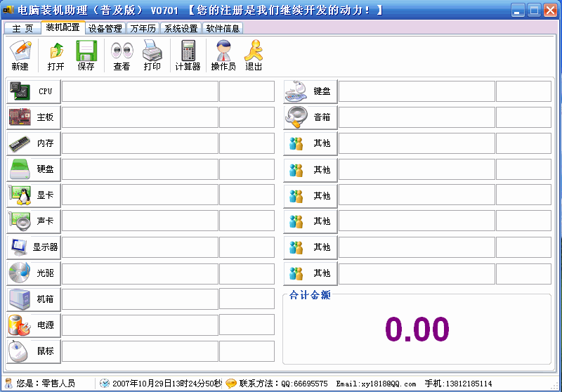Select the 软件信息 tab
Viewport: 562px width, 392px height.
(x=223, y=29)
